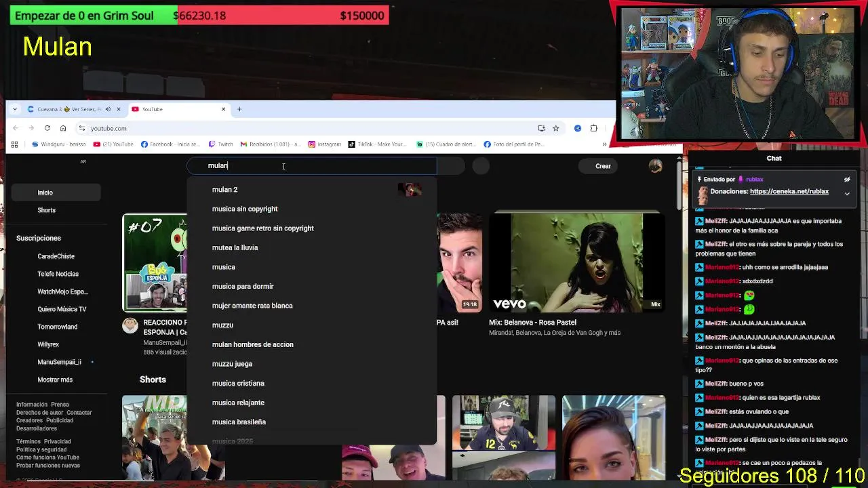Open the YouTube account avatar menu
The image size is (868, 488).
[x=655, y=166]
